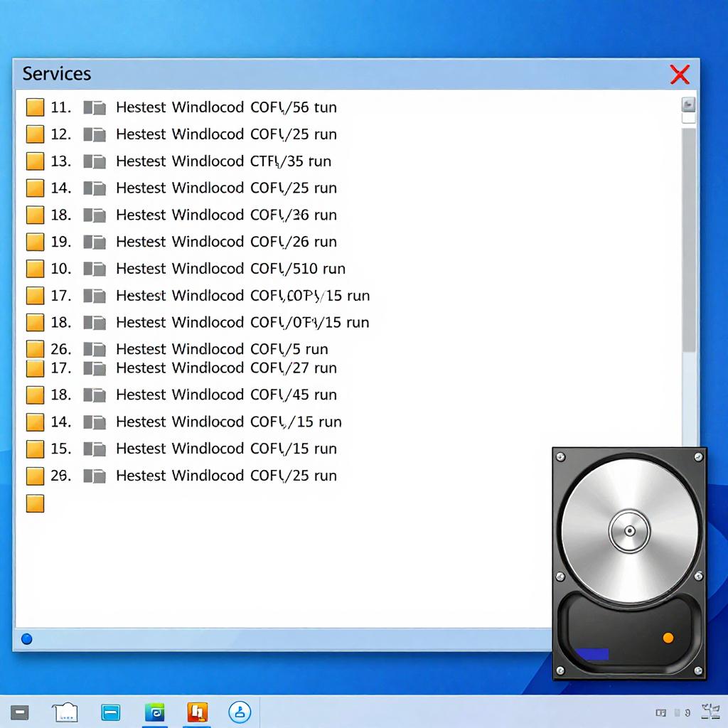The width and height of the screenshot is (728, 728).
Task: Select row 26. "Hestest Windlocod COFl/25 run"
Action: (226, 476)
